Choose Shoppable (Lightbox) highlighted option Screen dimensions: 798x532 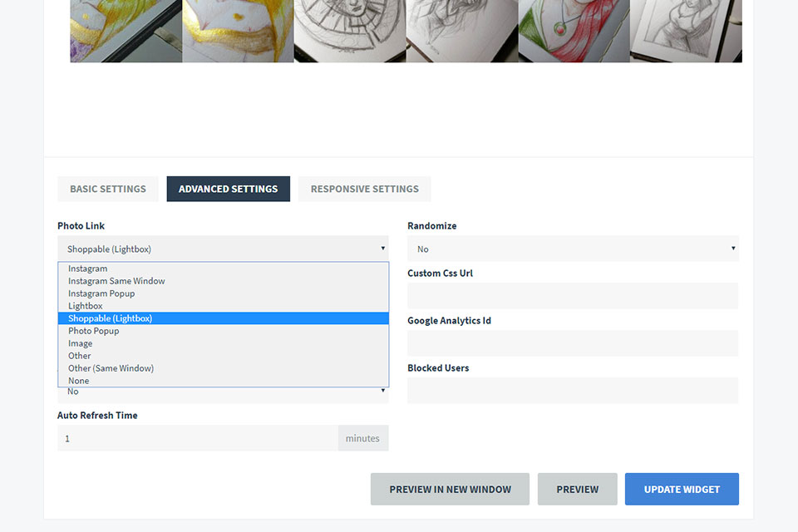point(224,318)
